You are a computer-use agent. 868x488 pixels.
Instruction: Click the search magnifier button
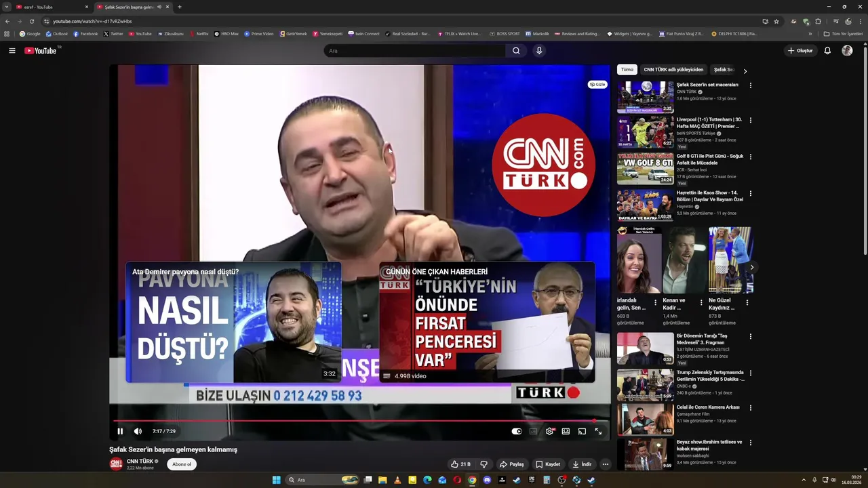[x=516, y=51]
